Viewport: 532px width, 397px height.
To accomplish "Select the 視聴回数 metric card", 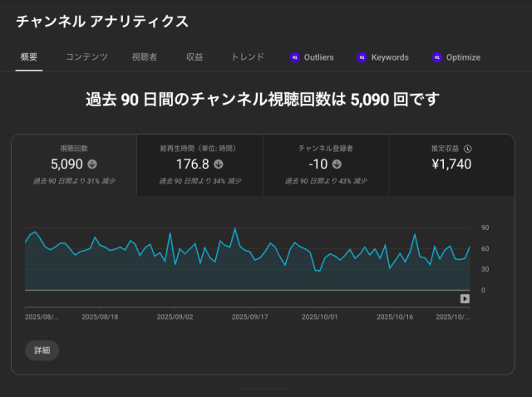I will click(74, 165).
